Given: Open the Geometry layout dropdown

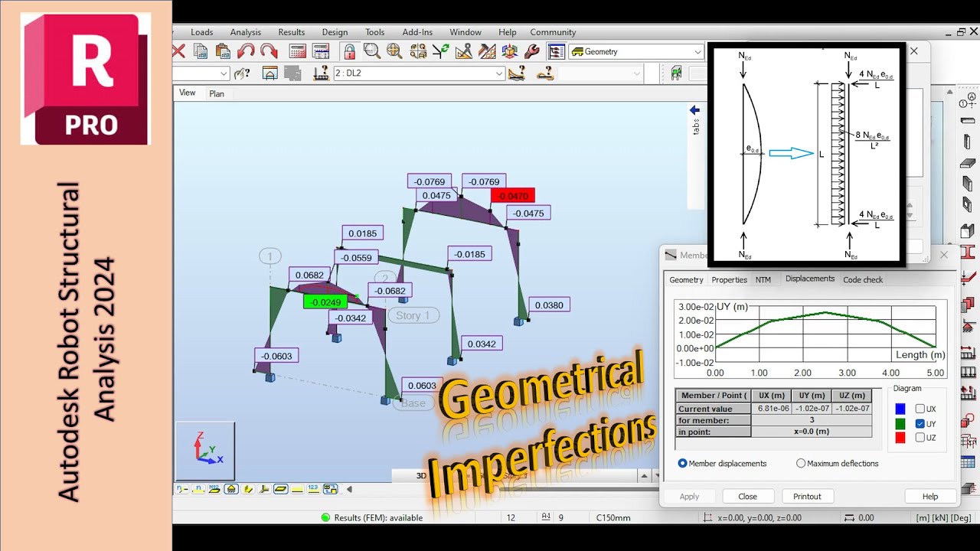Looking at the screenshot, I should [636, 51].
